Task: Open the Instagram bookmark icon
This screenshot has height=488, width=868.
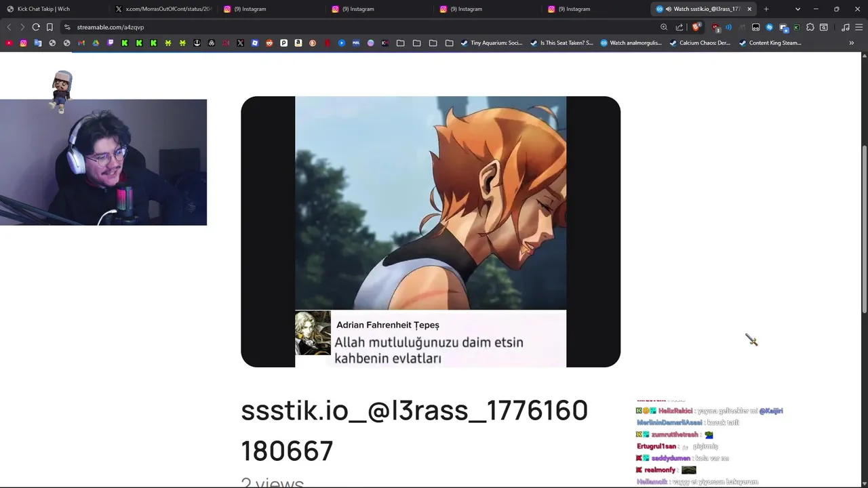Action: (x=23, y=43)
